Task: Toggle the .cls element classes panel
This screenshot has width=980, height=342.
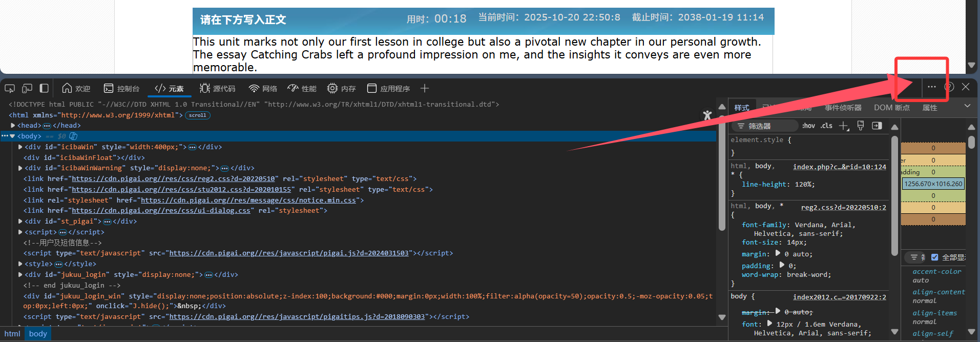Action: coord(826,126)
